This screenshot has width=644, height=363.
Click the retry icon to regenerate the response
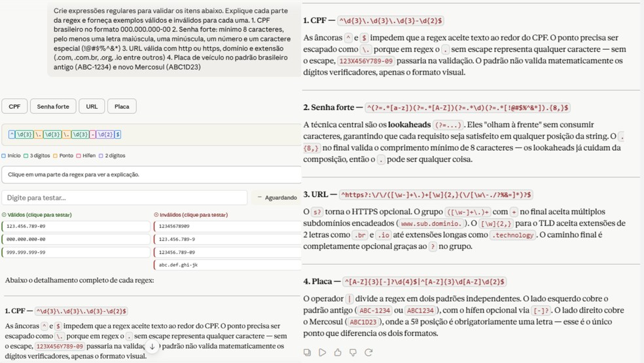pyautogui.click(x=368, y=353)
